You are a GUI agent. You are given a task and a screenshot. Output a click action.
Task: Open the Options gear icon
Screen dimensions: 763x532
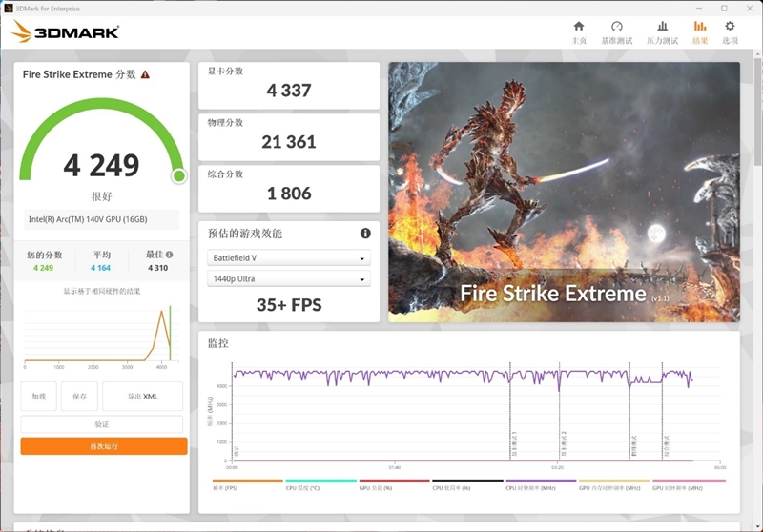coord(730,27)
